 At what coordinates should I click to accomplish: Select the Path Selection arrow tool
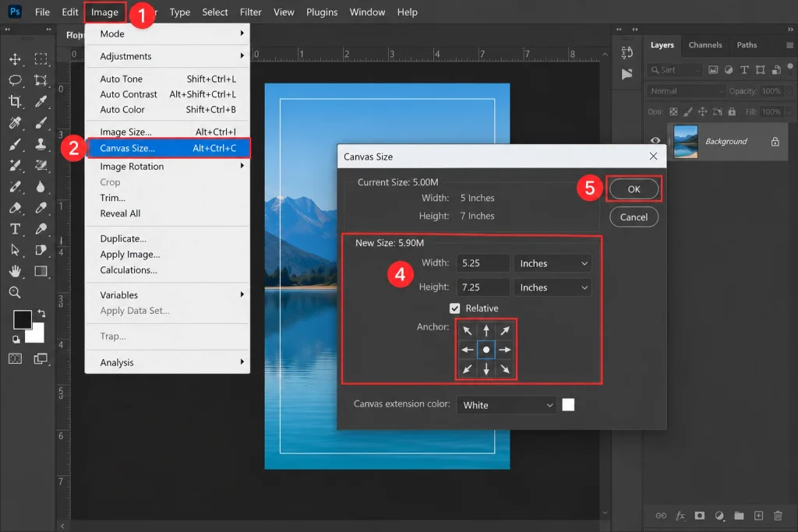click(x=15, y=250)
